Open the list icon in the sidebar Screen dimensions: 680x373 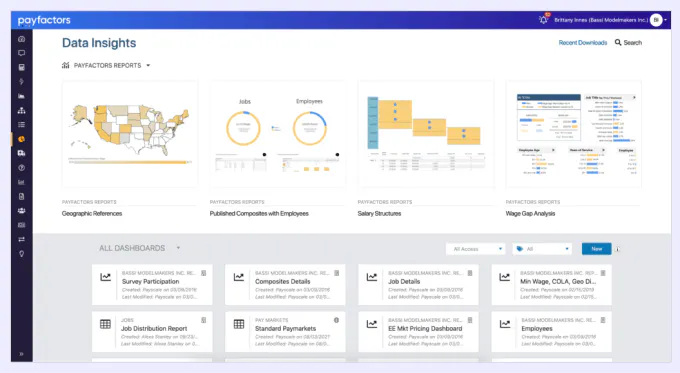21,125
